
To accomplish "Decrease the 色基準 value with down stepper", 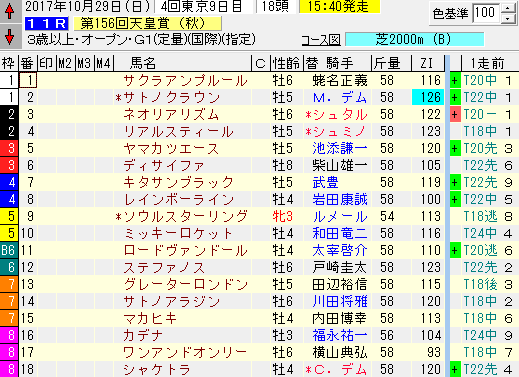I will click(x=508, y=18).
